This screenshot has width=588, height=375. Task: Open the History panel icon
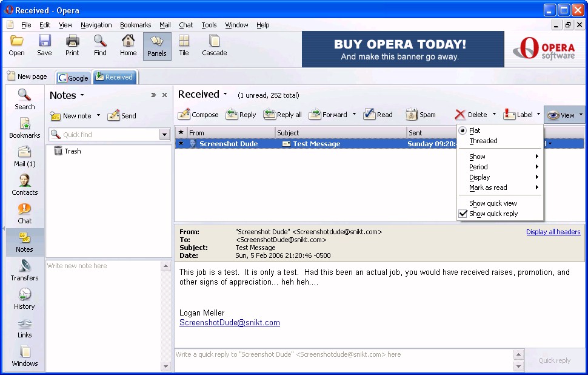tap(24, 295)
